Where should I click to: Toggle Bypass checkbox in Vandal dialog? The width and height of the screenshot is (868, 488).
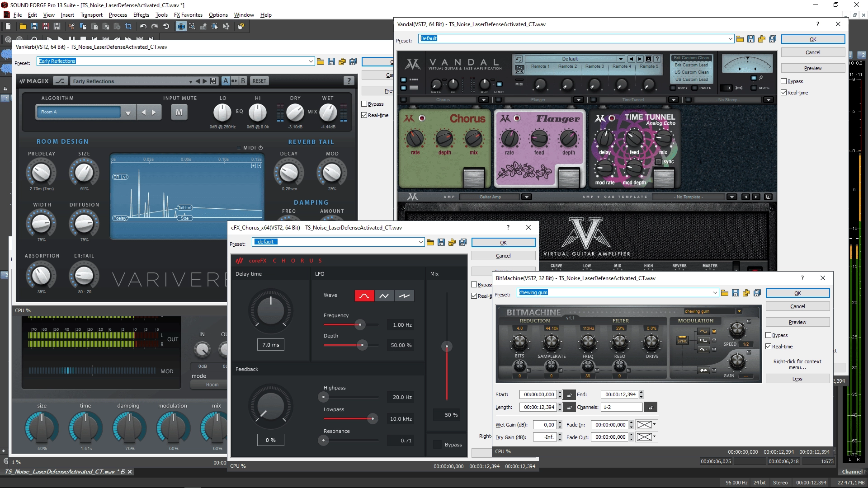pyautogui.click(x=784, y=81)
